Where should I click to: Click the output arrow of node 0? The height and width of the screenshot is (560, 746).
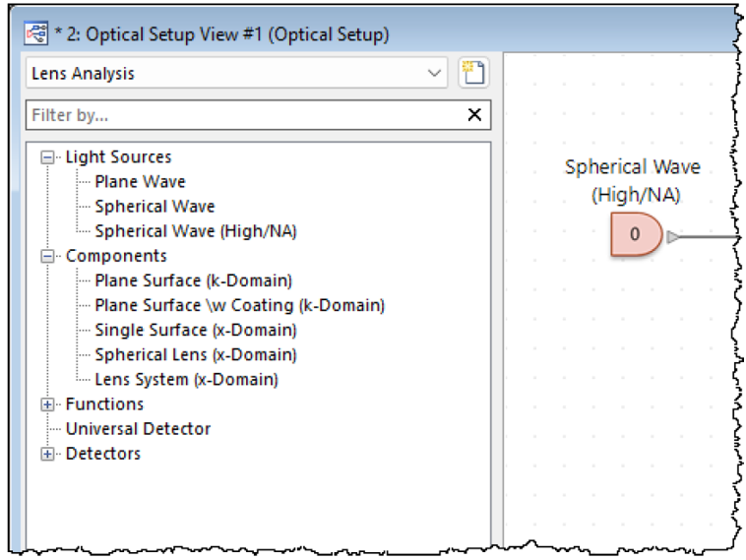(x=673, y=236)
